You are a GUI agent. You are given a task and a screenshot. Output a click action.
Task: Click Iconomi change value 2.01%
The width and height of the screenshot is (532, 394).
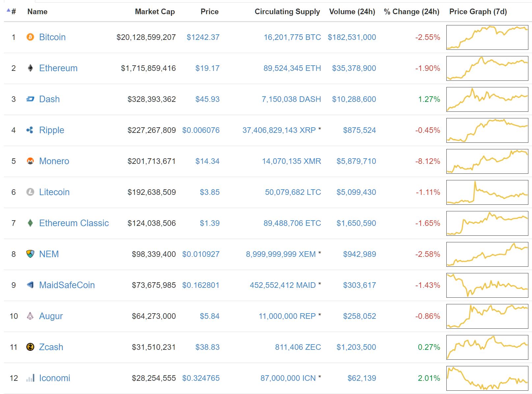(x=429, y=378)
